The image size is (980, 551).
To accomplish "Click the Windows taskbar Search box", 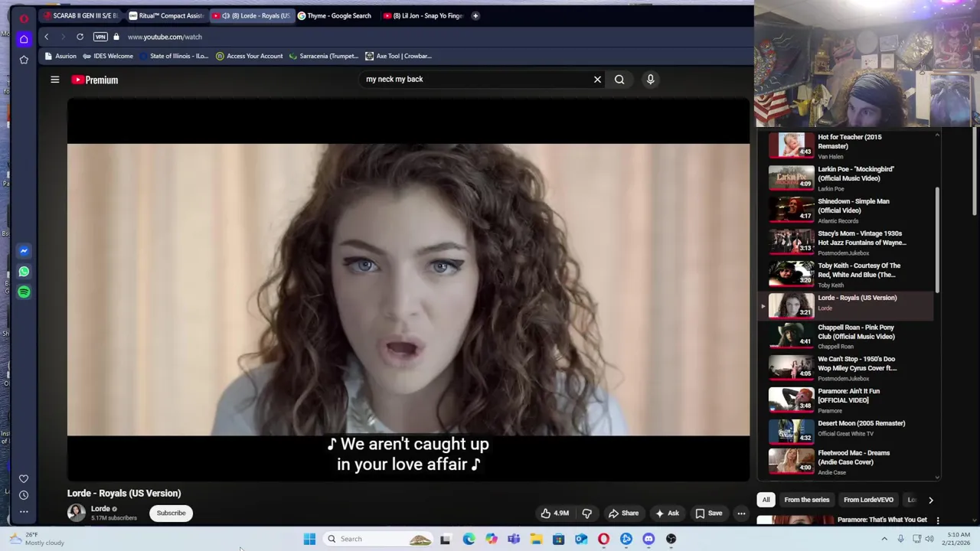I will [377, 539].
